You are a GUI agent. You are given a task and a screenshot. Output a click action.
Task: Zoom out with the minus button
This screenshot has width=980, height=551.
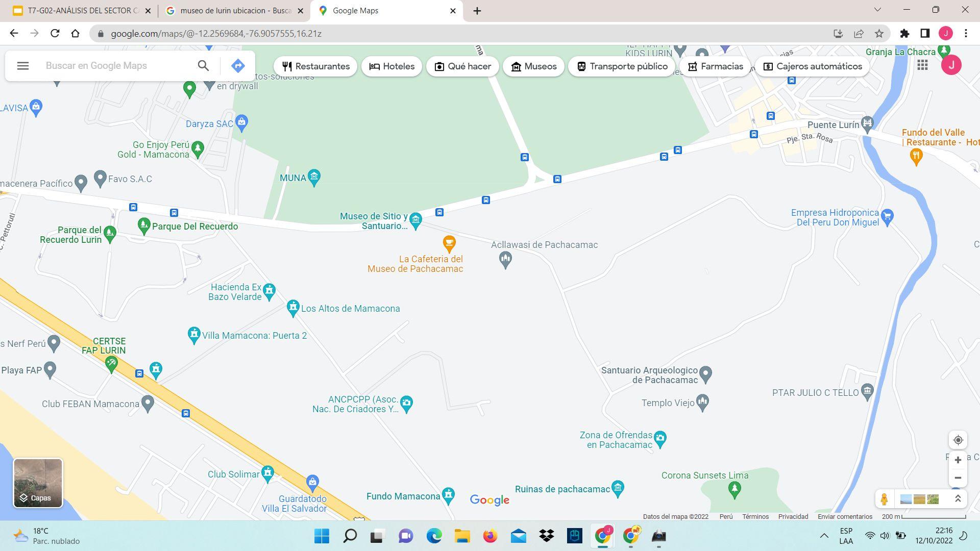coord(958,478)
